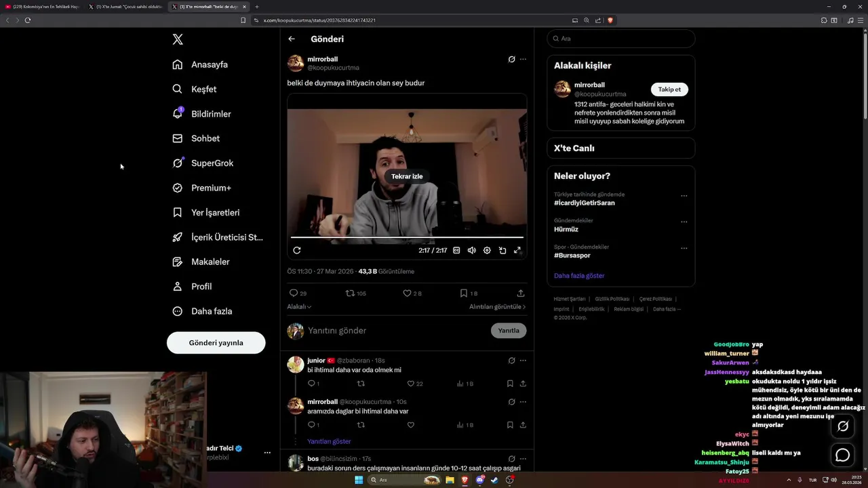Toggle video captions
The height and width of the screenshot is (488, 868).
pos(456,250)
